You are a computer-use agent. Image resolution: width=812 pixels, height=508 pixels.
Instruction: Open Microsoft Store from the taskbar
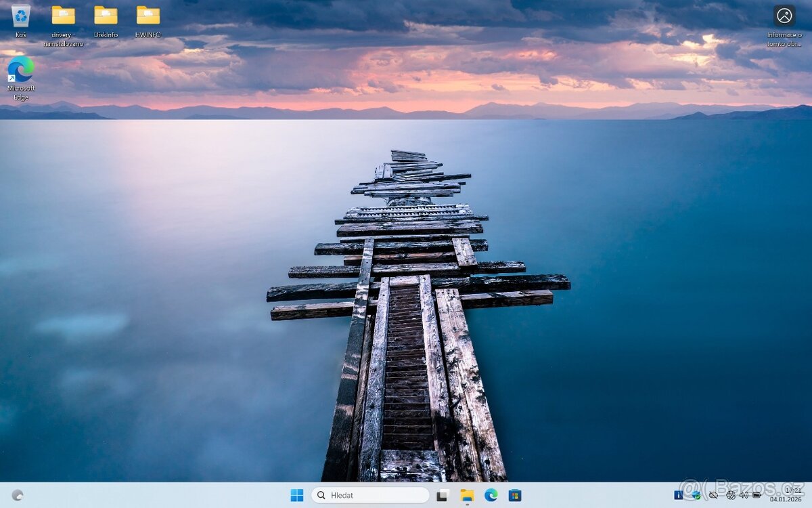(514, 495)
